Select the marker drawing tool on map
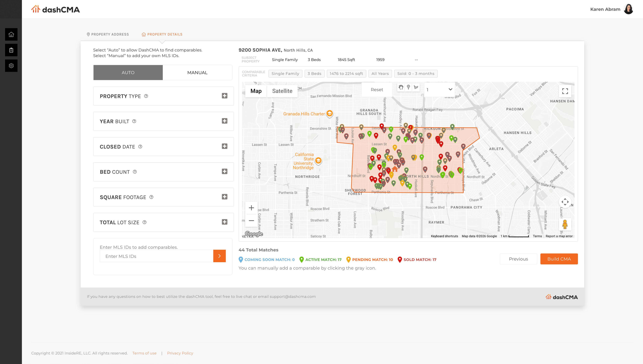The height and width of the screenshot is (364, 643). (x=408, y=87)
